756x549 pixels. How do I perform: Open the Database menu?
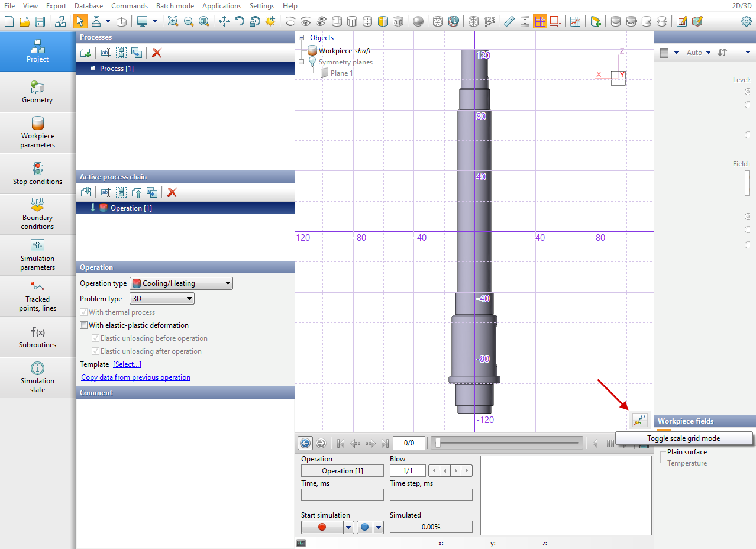pyautogui.click(x=88, y=6)
